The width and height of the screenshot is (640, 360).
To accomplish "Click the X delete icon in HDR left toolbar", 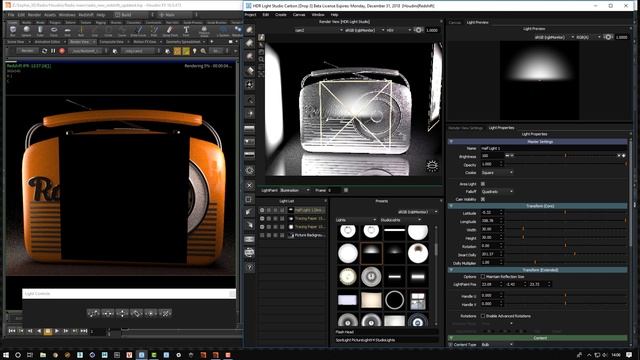I will click(250, 185).
